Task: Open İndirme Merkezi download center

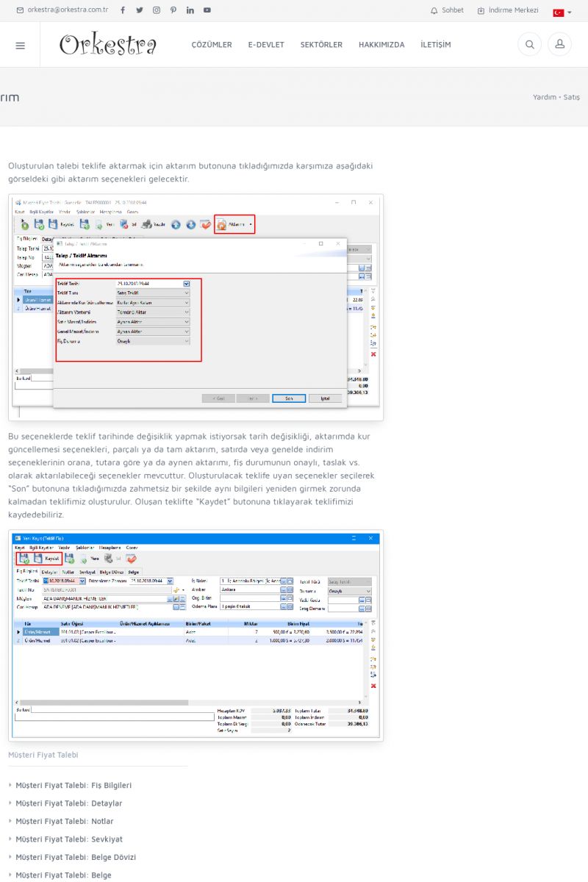Action: (x=508, y=10)
